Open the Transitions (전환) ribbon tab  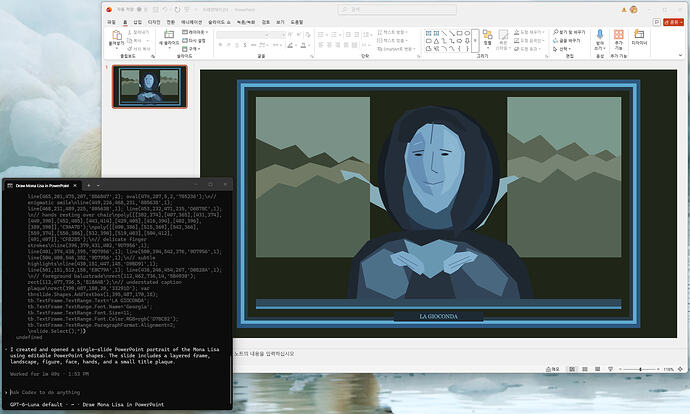click(x=171, y=22)
